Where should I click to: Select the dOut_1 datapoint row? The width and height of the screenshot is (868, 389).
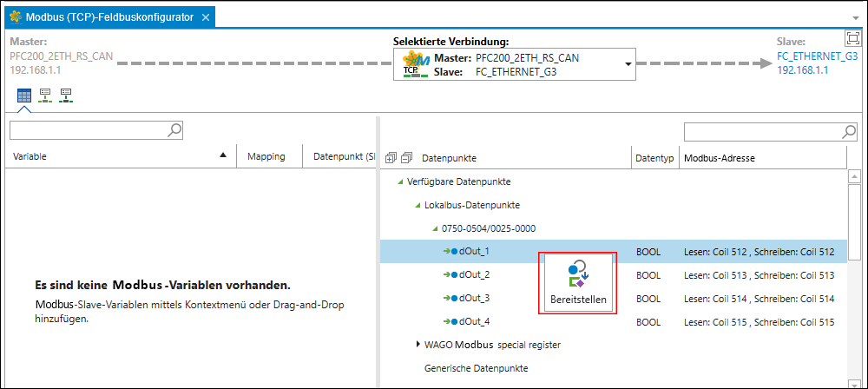click(x=614, y=252)
